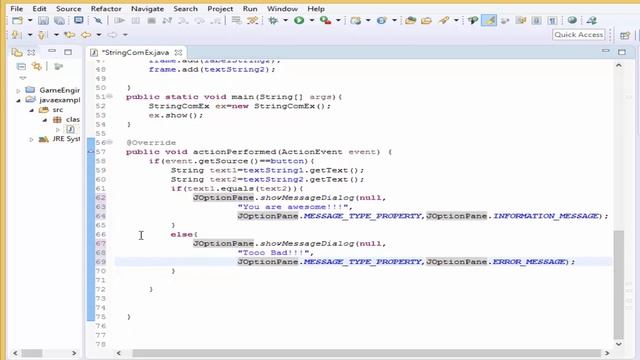Close the StringComEx.java editor tab
The image size is (640, 360).
(x=178, y=52)
